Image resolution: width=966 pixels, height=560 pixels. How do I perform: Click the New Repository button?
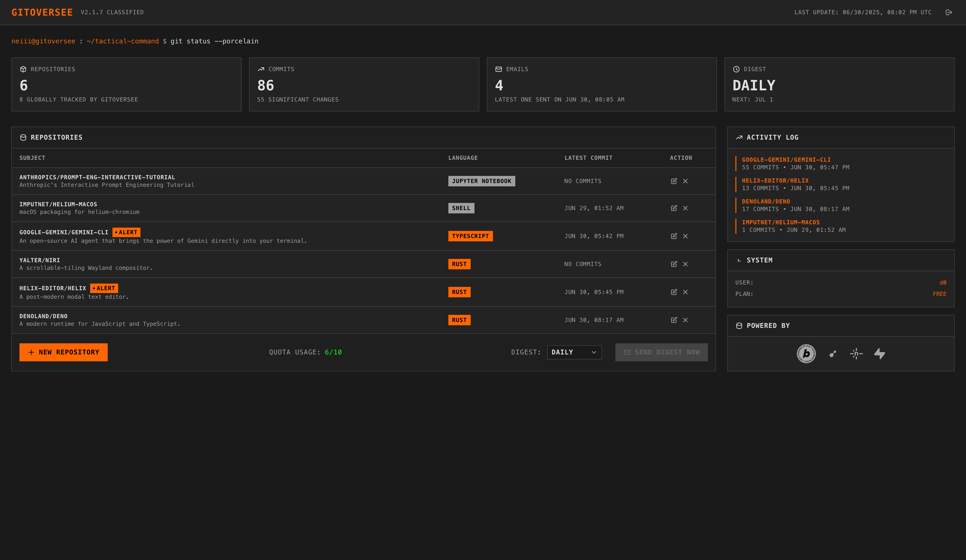coord(64,352)
